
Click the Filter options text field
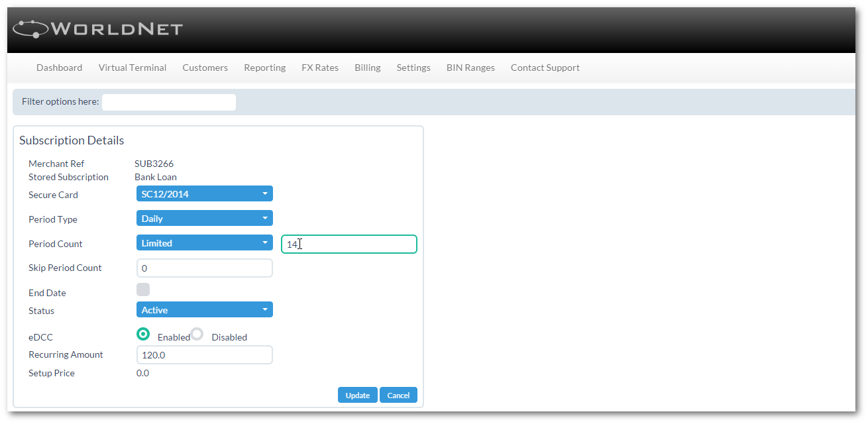(169, 102)
